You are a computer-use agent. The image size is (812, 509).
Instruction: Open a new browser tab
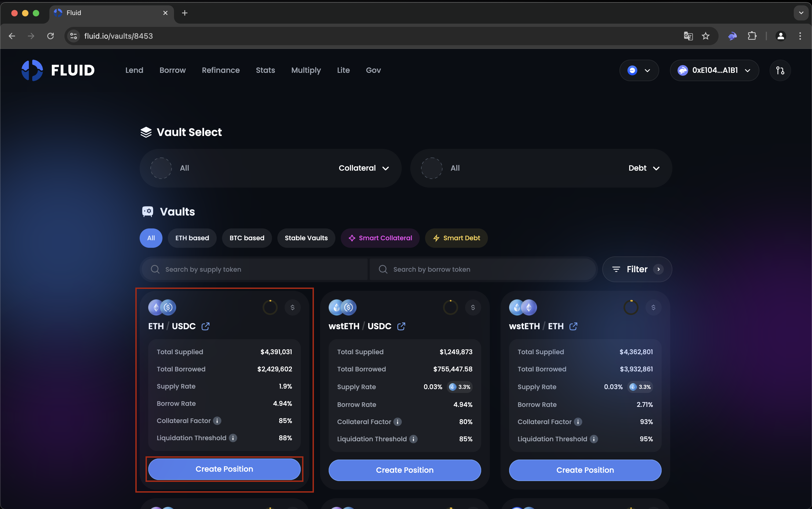point(185,13)
